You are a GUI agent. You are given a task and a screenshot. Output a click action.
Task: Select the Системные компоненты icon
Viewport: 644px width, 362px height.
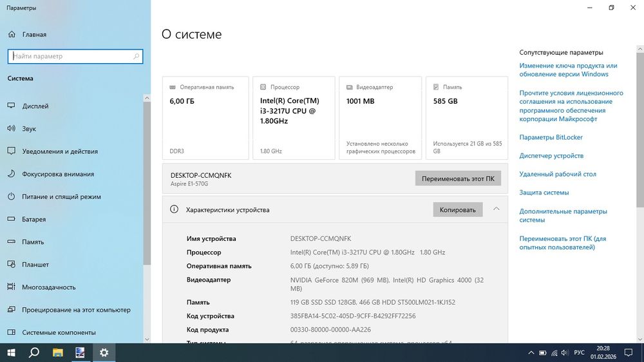pos(11,332)
